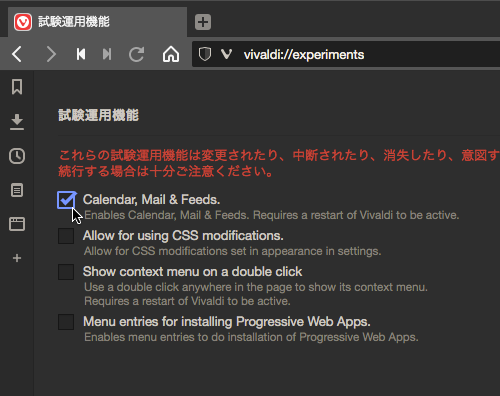Click description 'Enables Calendar, Mail & Feeds. Requires a restart'
The image size is (500, 396).
coord(271,215)
